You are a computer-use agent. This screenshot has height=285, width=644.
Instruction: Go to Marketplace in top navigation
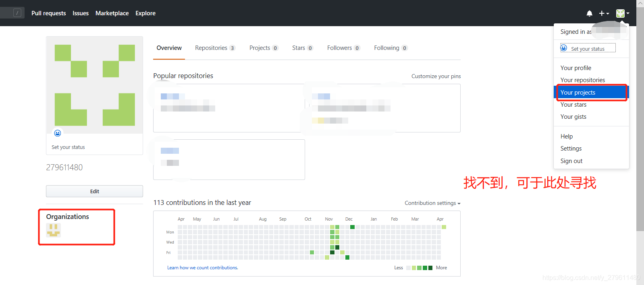(x=112, y=13)
